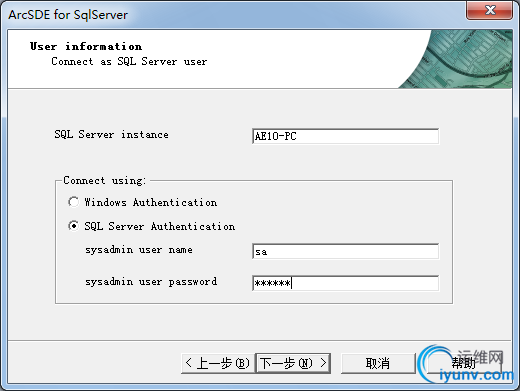The height and width of the screenshot is (391, 520).
Task: Click the 'SQL Server instance' label
Action: tap(111, 135)
